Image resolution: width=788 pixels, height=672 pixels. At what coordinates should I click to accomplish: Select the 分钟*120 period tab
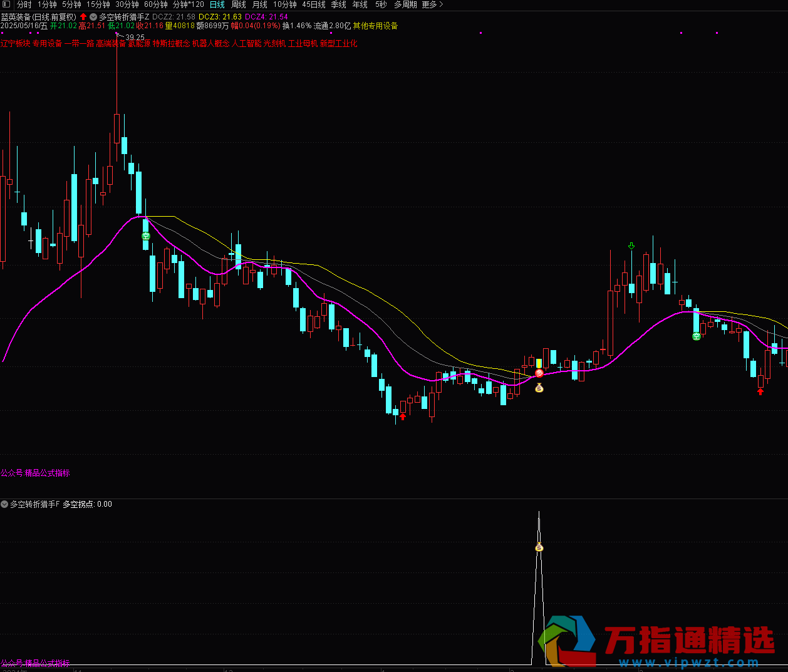coord(189,4)
